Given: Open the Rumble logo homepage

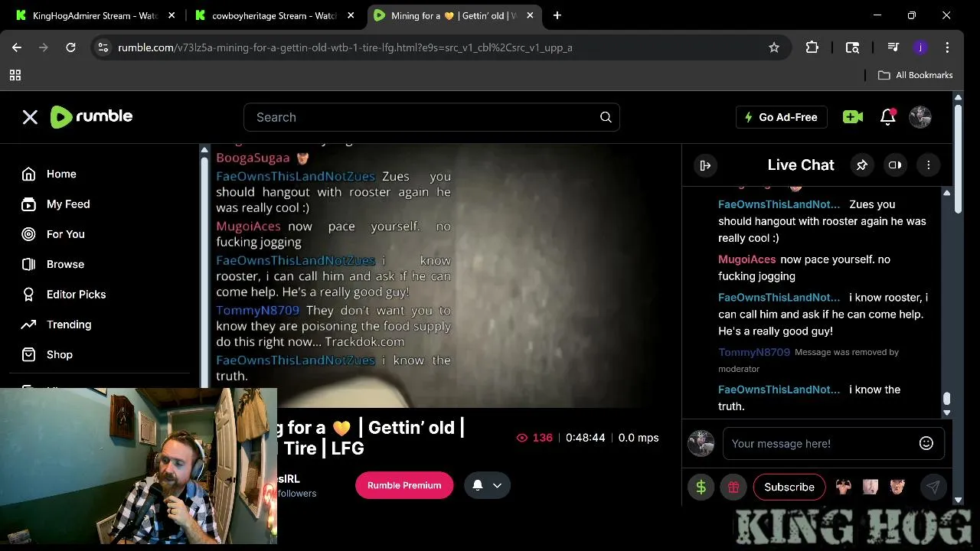Looking at the screenshot, I should 91,116.
